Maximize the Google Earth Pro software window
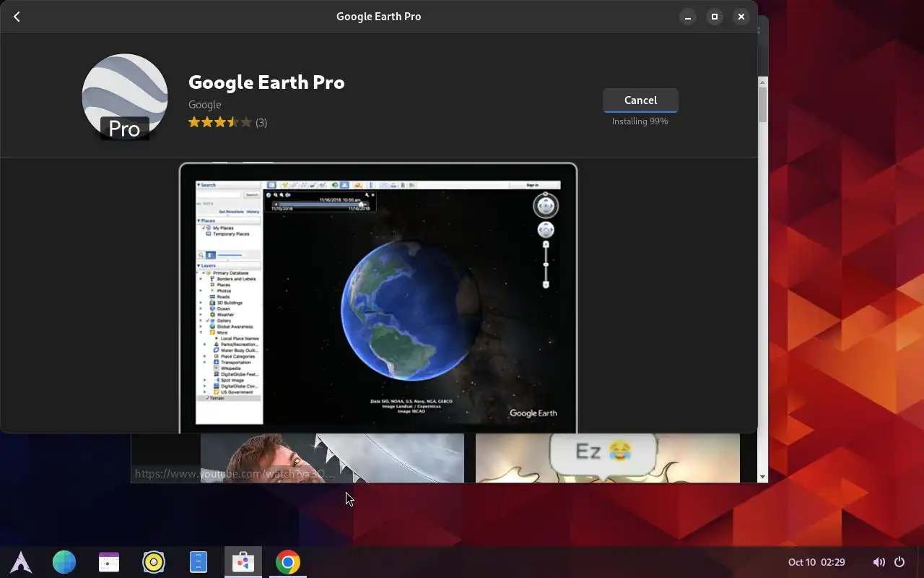The height and width of the screenshot is (578, 924). pos(715,17)
